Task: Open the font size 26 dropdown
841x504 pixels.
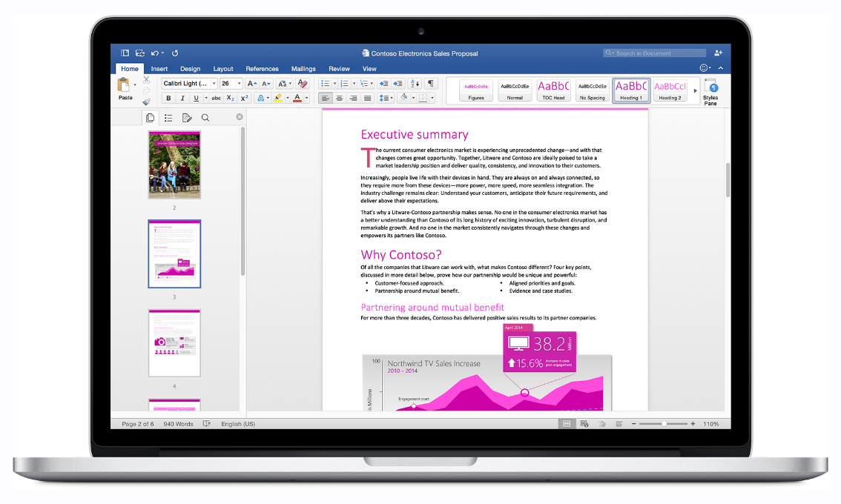Action: pos(239,84)
